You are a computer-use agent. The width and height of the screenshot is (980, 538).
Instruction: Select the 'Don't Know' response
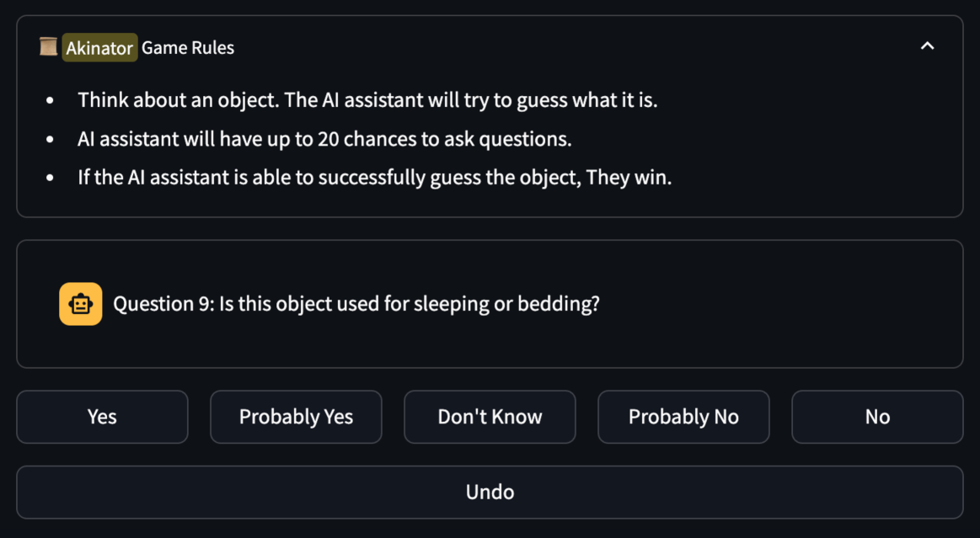pyautogui.click(x=490, y=417)
